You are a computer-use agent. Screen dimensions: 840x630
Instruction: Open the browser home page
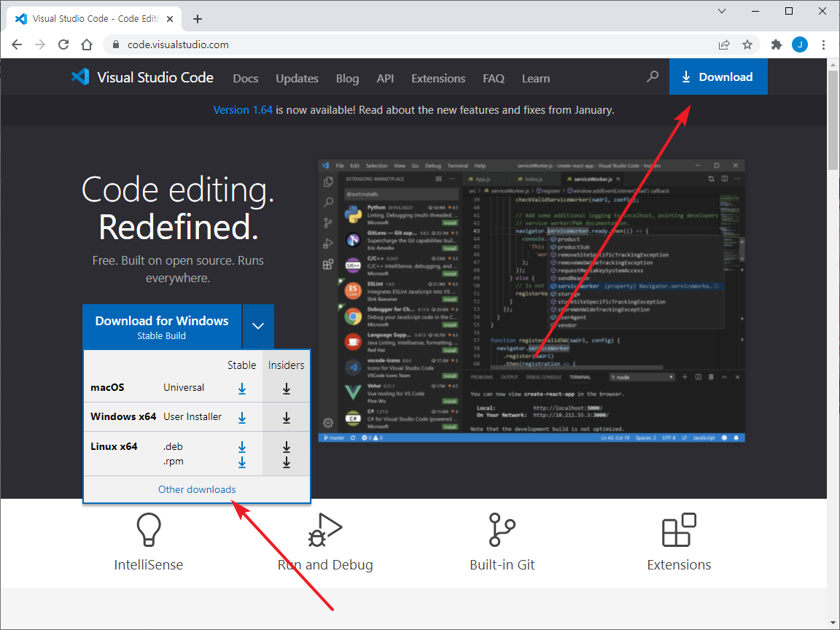click(x=87, y=44)
